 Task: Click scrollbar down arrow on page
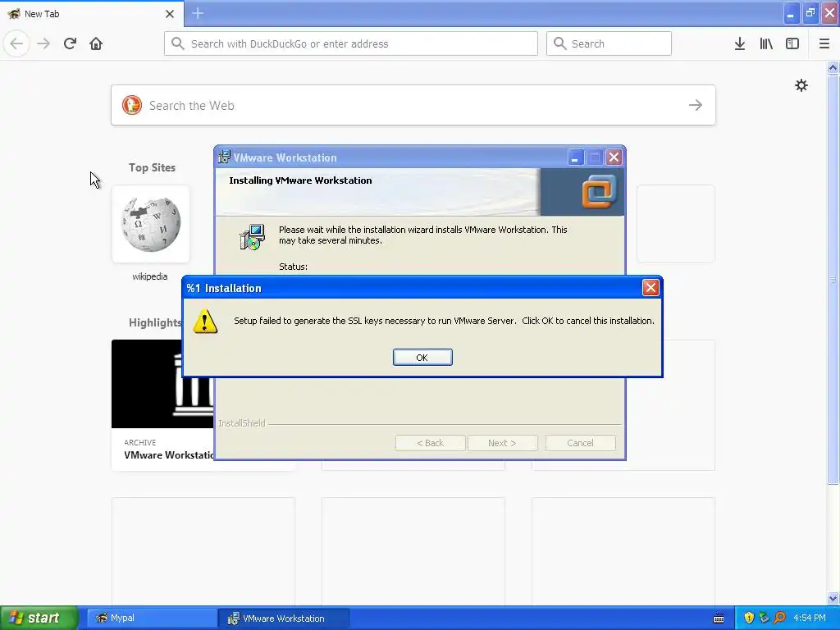click(833, 598)
